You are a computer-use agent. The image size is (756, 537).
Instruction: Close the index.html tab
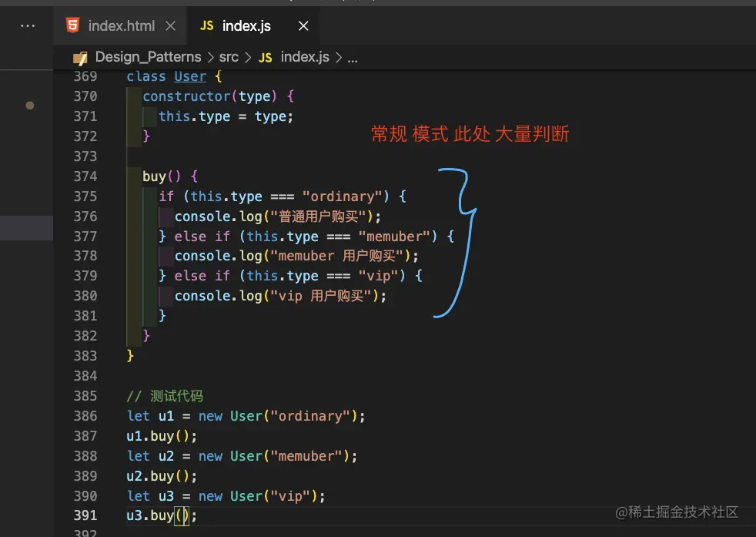(x=171, y=26)
